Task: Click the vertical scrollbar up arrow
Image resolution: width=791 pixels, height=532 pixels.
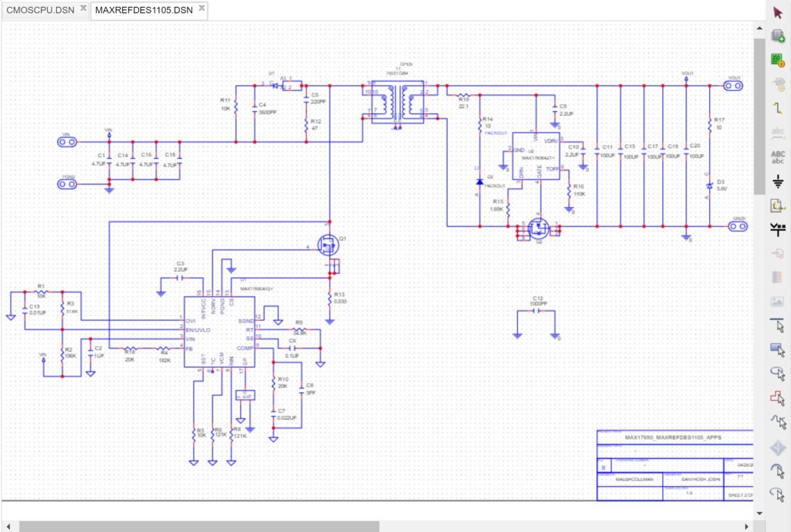Action: point(759,28)
